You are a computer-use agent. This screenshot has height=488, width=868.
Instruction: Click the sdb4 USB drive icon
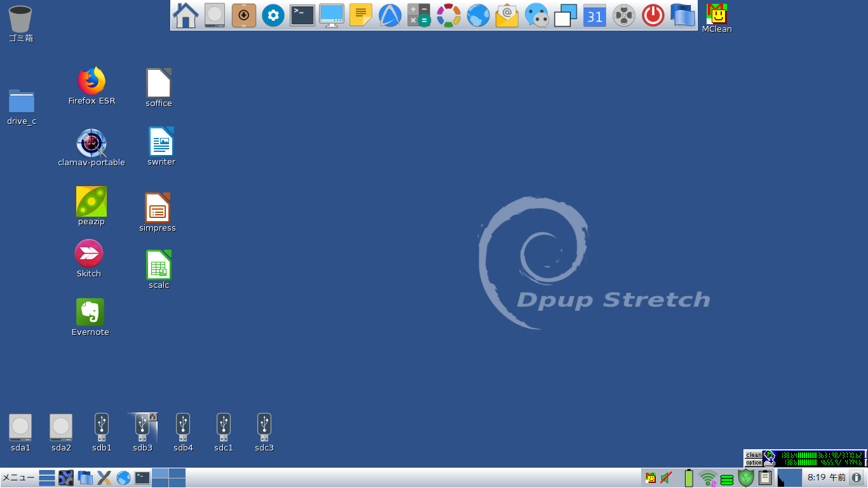183,433
